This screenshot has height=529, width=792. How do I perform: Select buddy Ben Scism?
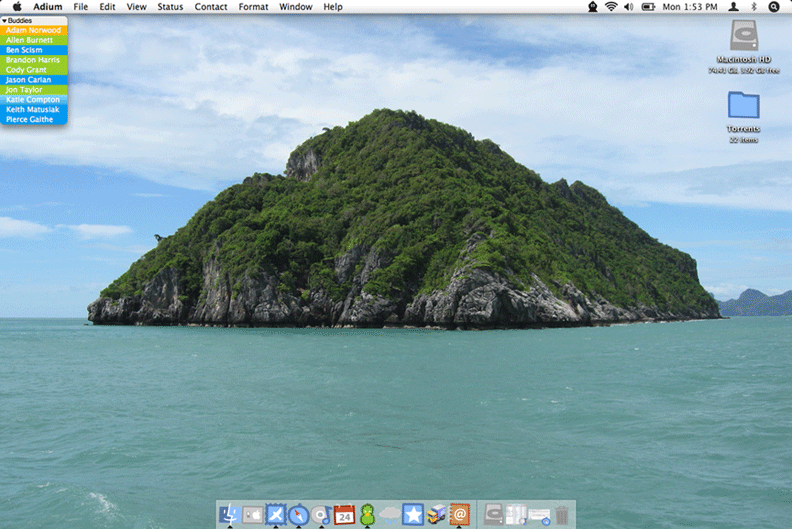[34, 50]
